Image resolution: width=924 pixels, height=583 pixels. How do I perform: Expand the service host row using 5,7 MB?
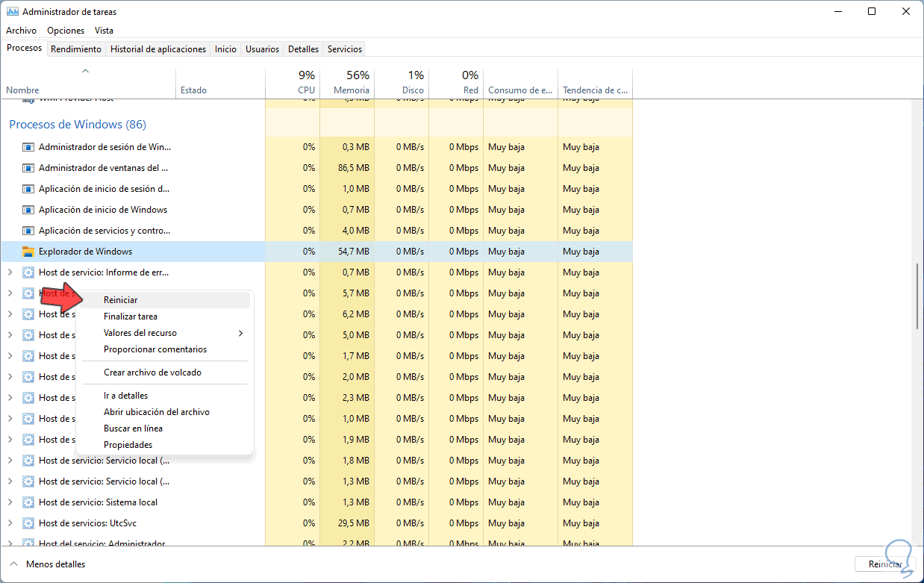click(10, 293)
